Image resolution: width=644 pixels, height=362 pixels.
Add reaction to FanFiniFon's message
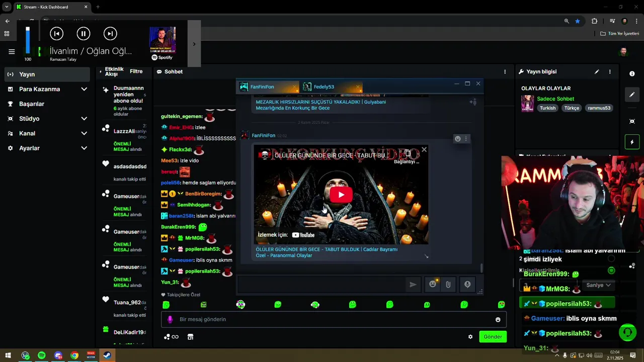[457, 139]
